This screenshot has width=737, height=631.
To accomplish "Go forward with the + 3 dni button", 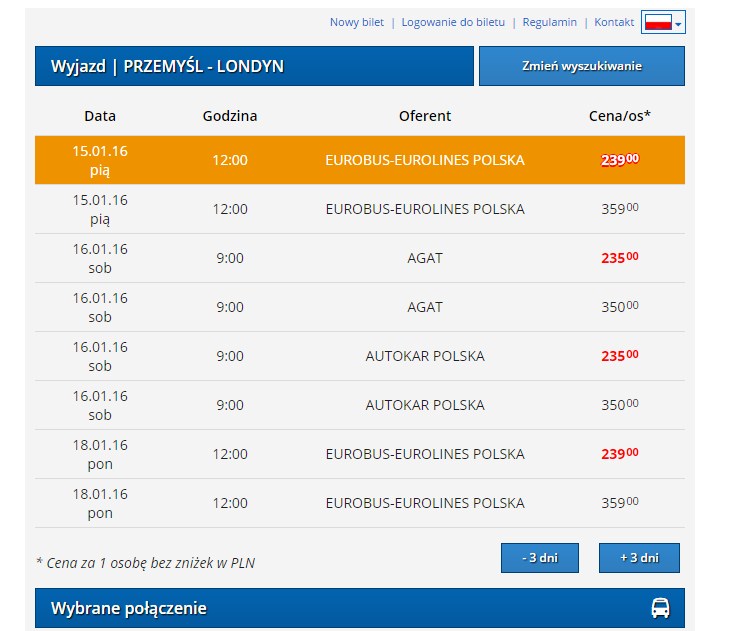I will coord(639,558).
